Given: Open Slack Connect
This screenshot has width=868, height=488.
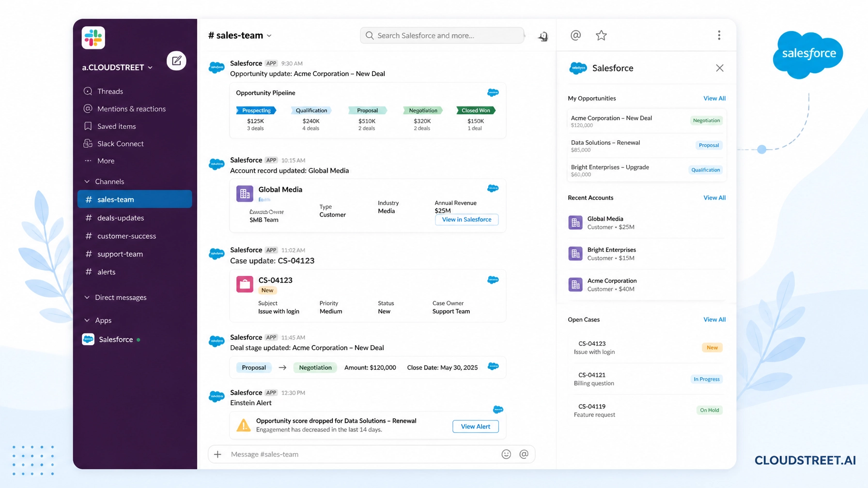Looking at the screenshot, I should (x=113, y=144).
